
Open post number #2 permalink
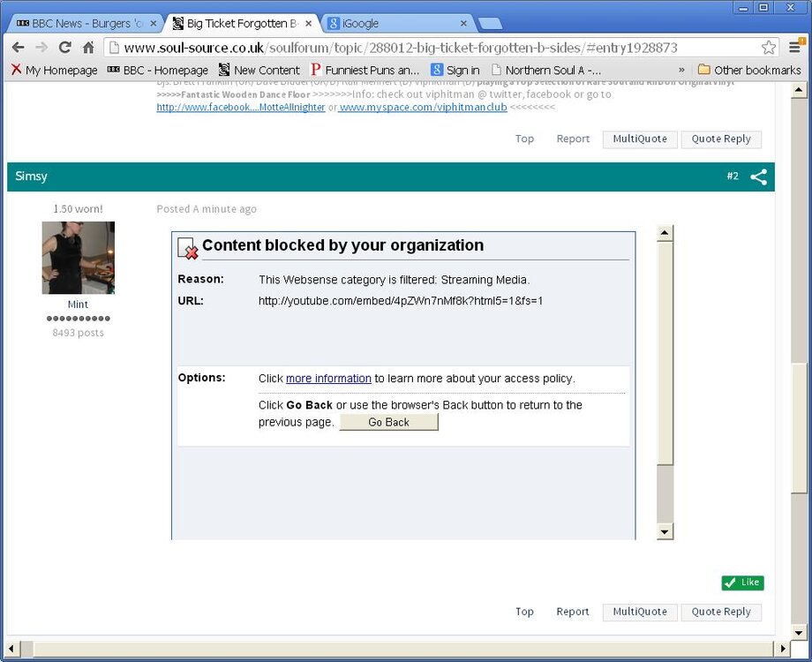tap(733, 177)
